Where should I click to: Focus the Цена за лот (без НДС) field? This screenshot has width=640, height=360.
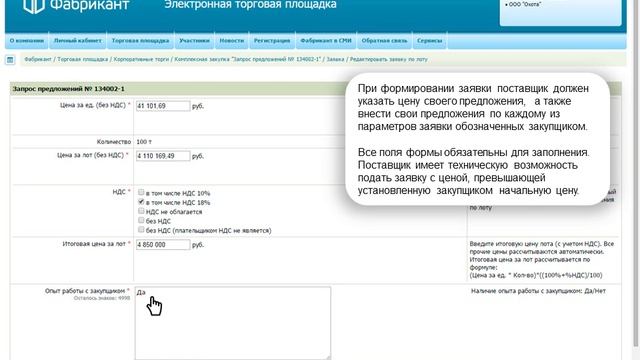tap(163, 156)
